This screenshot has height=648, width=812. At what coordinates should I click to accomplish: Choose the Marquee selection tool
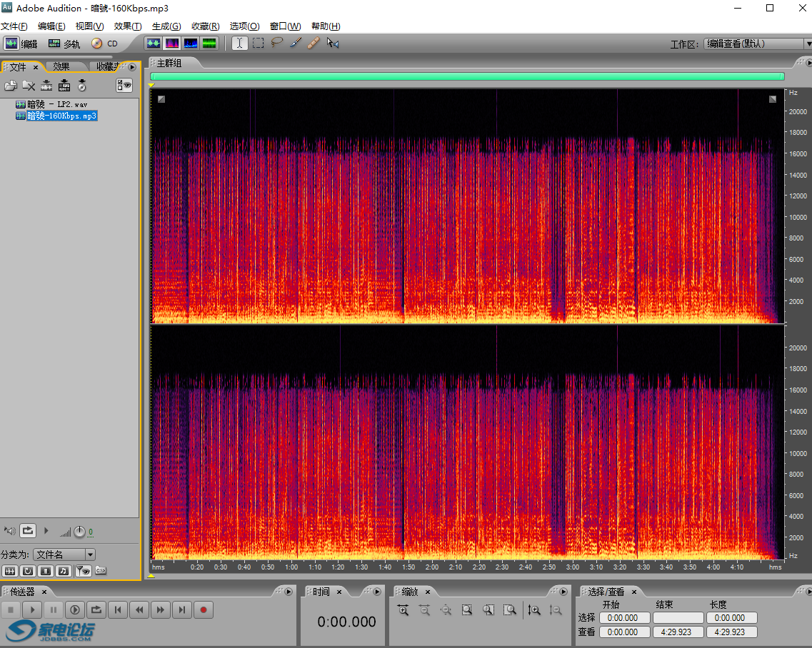pos(258,43)
